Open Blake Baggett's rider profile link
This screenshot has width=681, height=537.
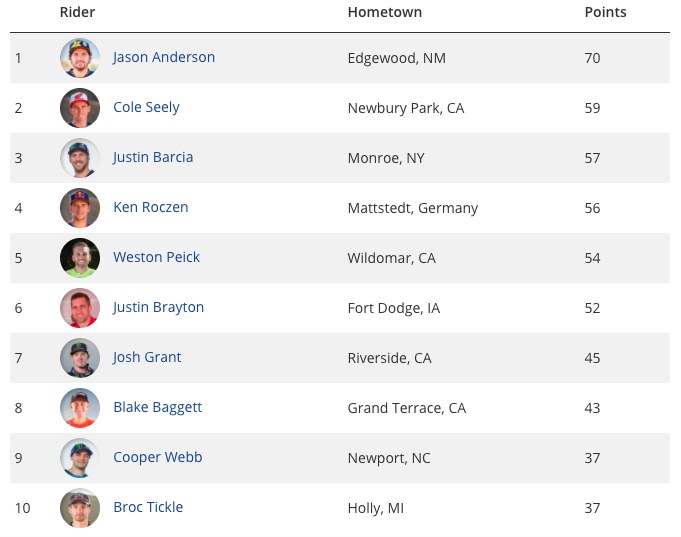coord(158,408)
